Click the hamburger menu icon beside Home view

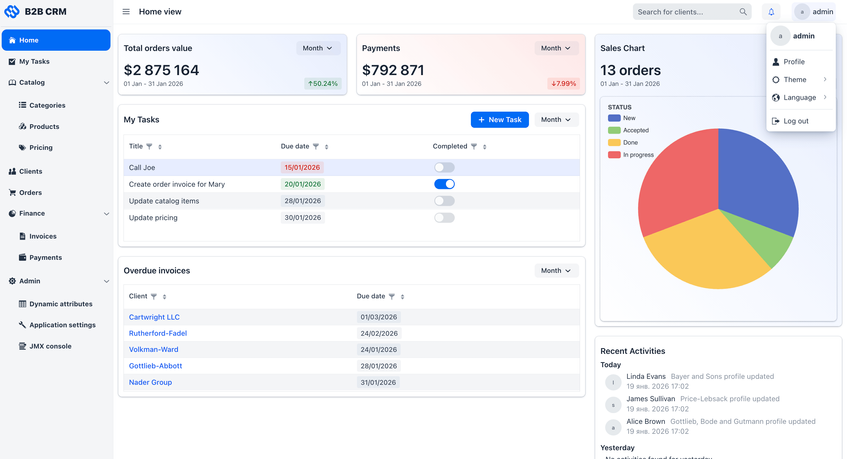tap(126, 12)
